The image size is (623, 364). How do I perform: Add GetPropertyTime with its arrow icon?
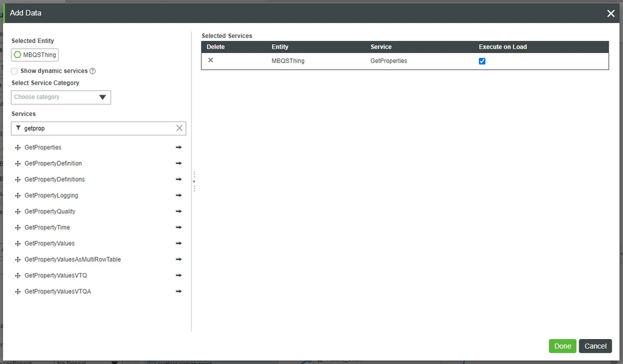[179, 227]
